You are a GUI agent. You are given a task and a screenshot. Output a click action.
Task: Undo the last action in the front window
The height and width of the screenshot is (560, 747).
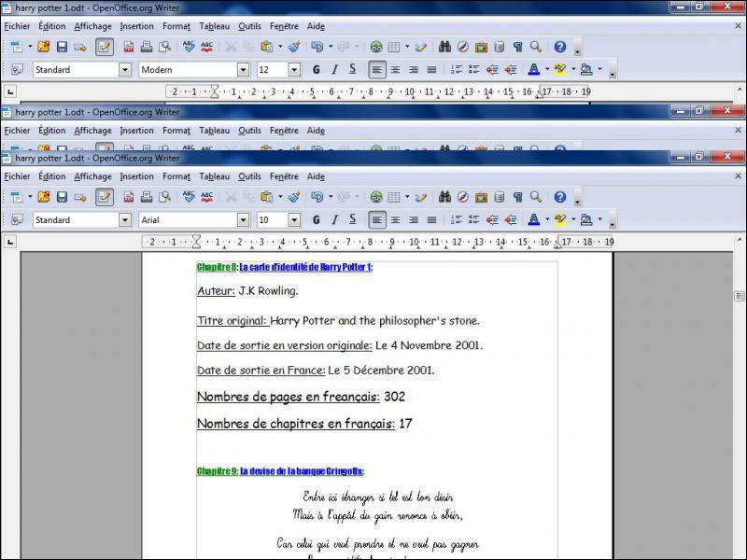coord(317,197)
